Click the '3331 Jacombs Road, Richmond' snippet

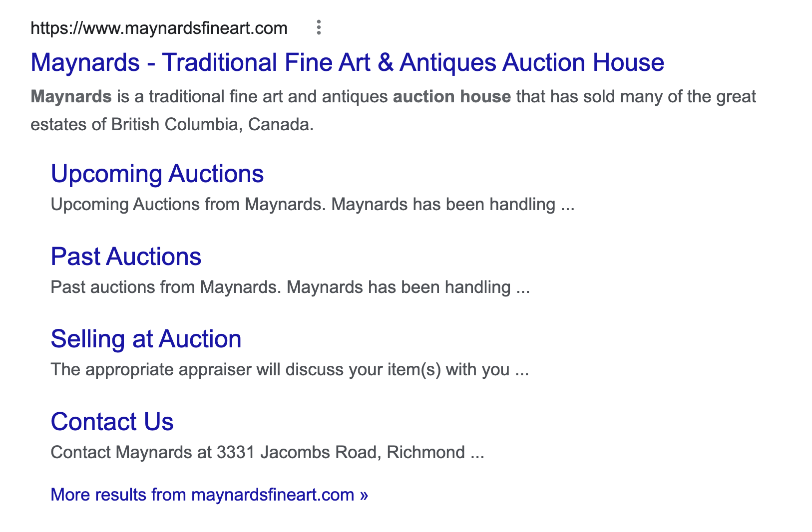point(341,453)
